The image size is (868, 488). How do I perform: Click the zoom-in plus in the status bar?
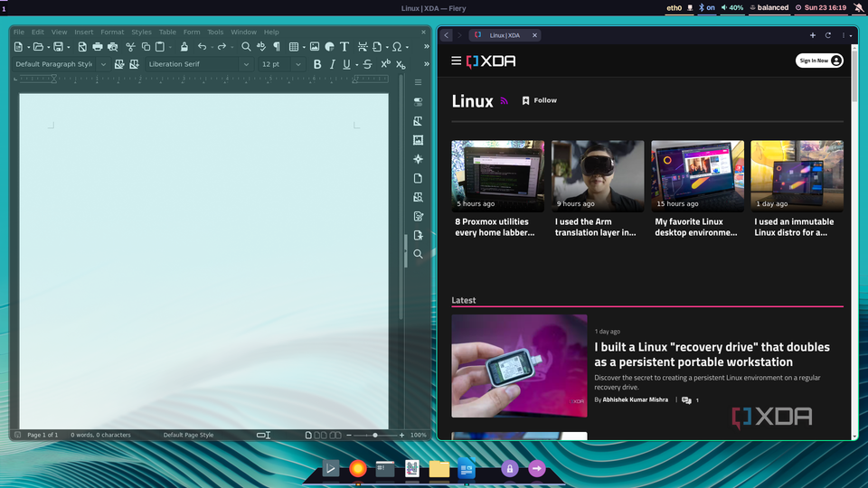point(401,435)
